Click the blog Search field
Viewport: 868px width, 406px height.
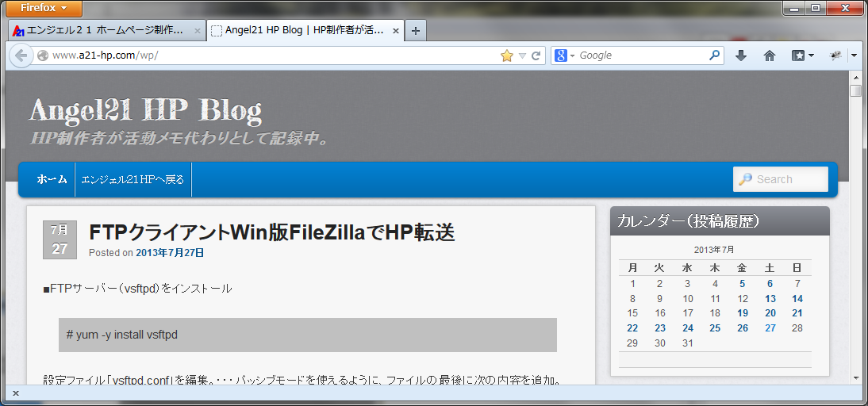(x=781, y=179)
